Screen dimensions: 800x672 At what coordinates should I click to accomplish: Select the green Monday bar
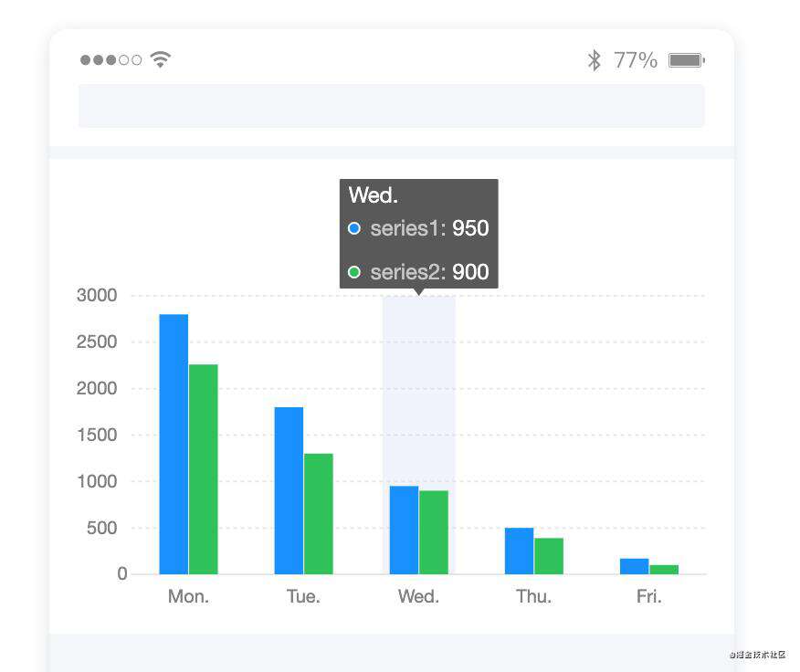203,469
